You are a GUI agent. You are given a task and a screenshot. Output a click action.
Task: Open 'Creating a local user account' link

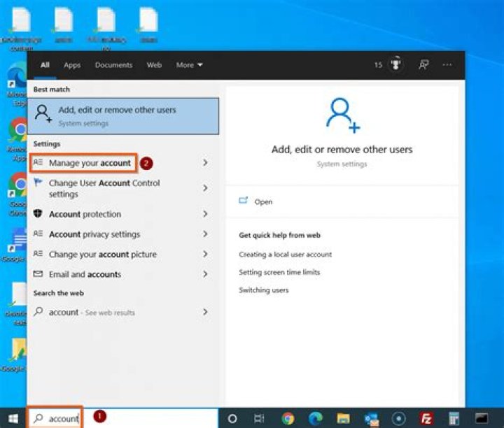click(x=285, y=255)
